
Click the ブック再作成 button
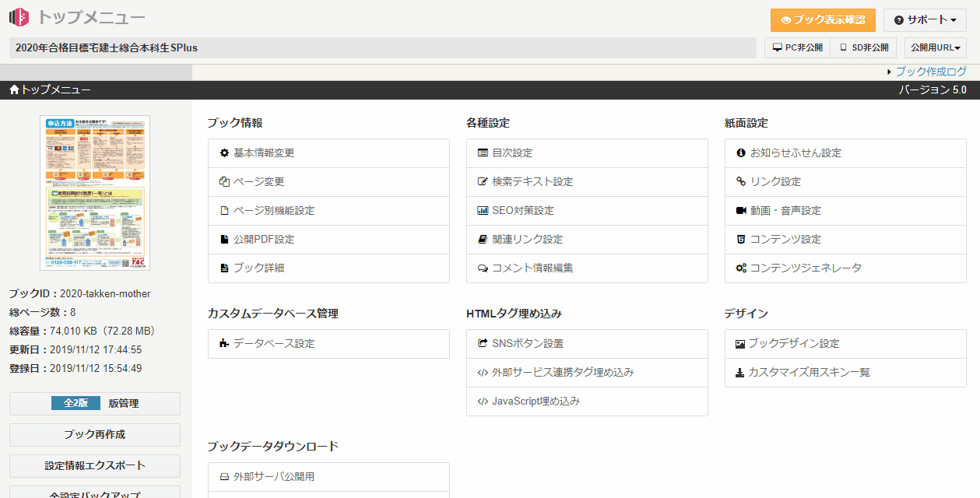point(94,435)
